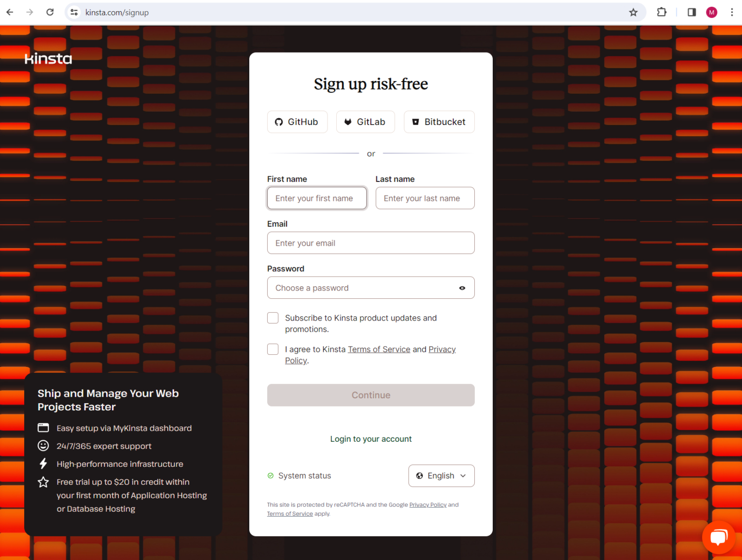Bookmark this page with the star icon
The height and width of the screenshot is (560, 742).
pyautogui.click(x=633, y=12)
